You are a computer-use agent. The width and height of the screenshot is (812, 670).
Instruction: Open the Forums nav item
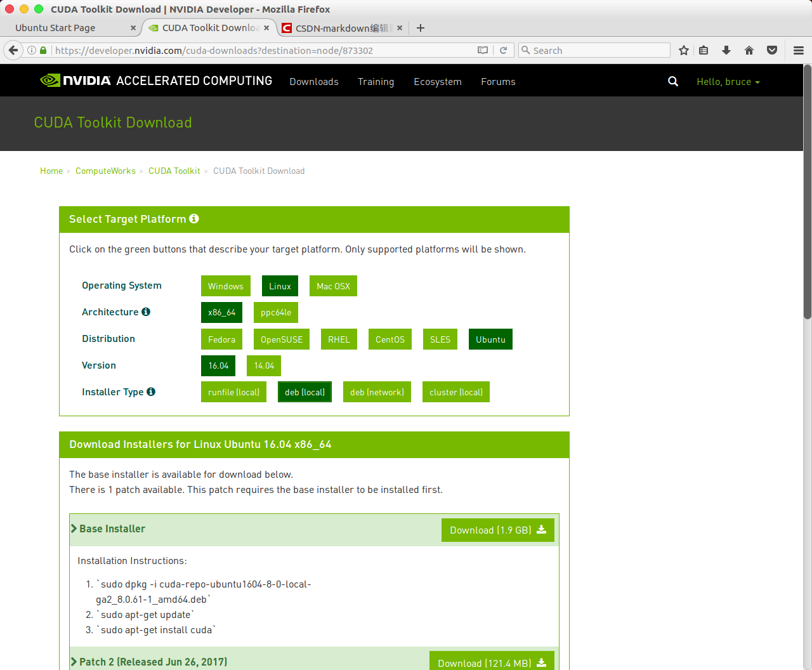[x=498, y=81]
